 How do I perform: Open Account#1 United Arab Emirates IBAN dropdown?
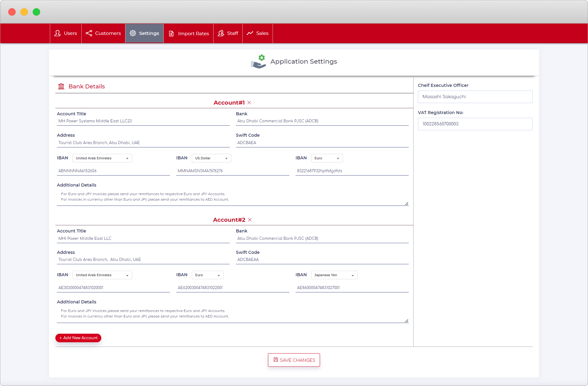(102, 158)
